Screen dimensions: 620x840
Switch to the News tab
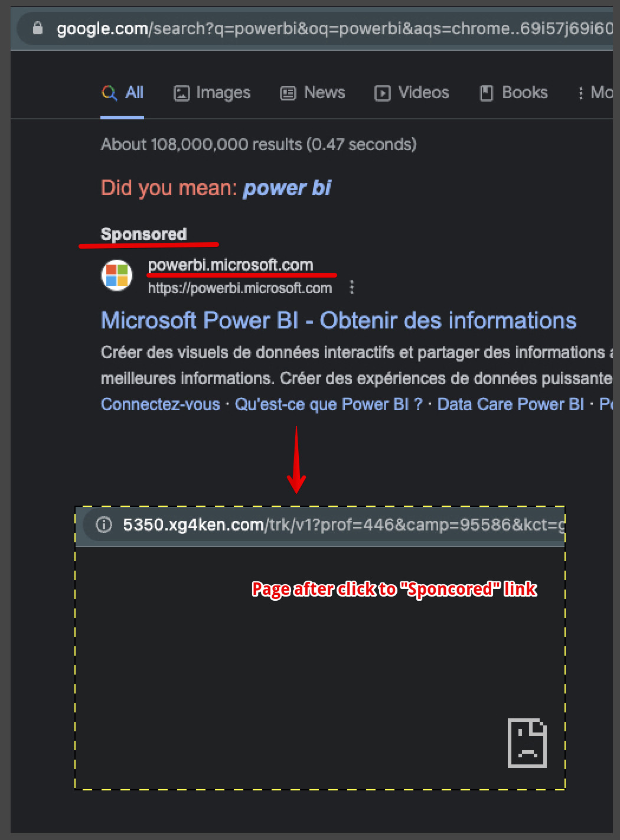pyautogui.click(x=312, y=93)
